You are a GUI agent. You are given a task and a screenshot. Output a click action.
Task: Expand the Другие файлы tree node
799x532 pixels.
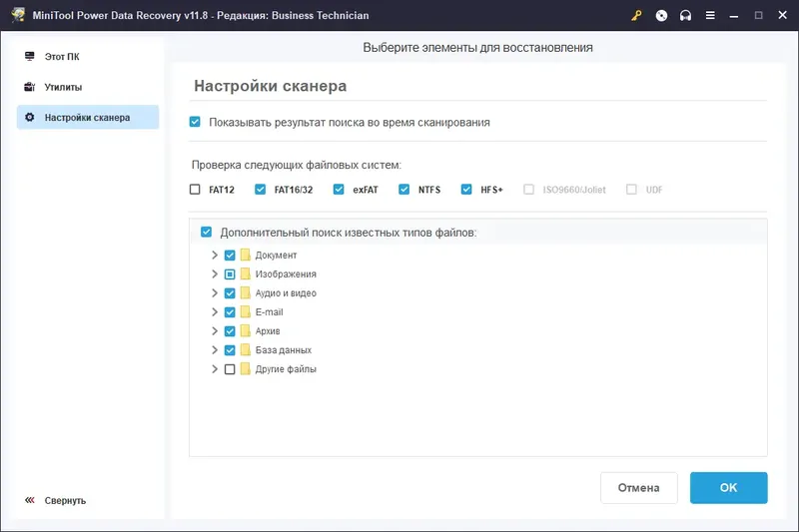coord(215,369)
